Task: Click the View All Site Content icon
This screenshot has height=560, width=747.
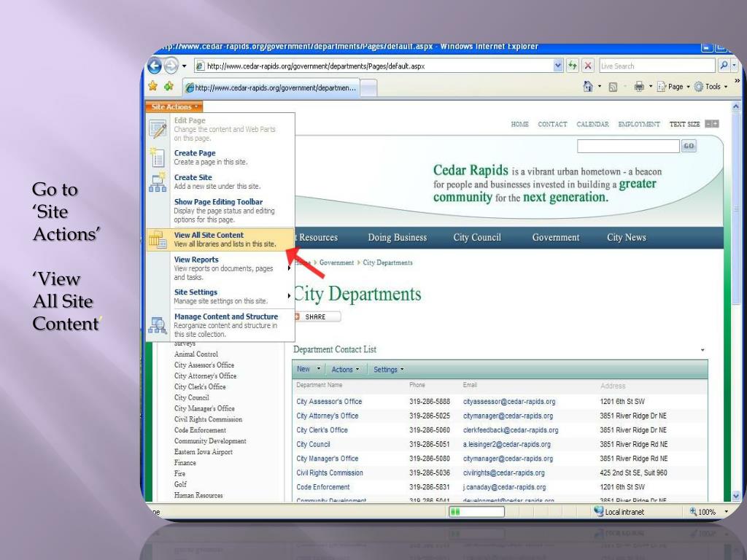Action: point(158,239)
